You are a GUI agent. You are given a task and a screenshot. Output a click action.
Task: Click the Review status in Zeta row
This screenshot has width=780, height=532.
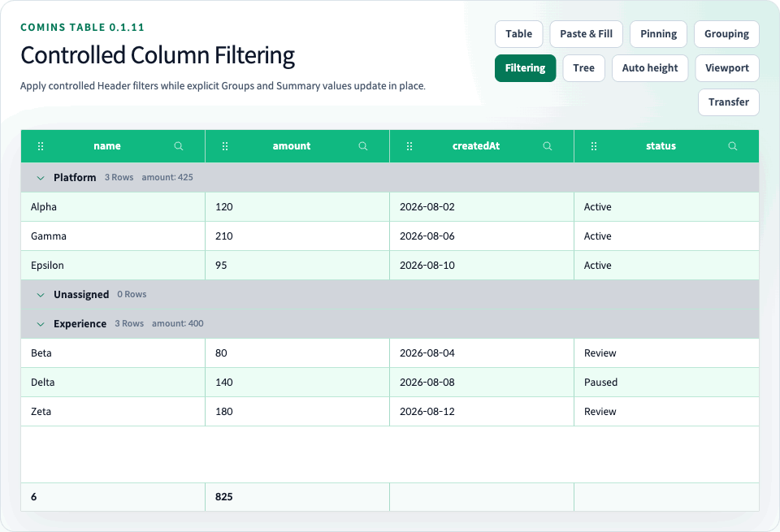click(x=666, y=412)
